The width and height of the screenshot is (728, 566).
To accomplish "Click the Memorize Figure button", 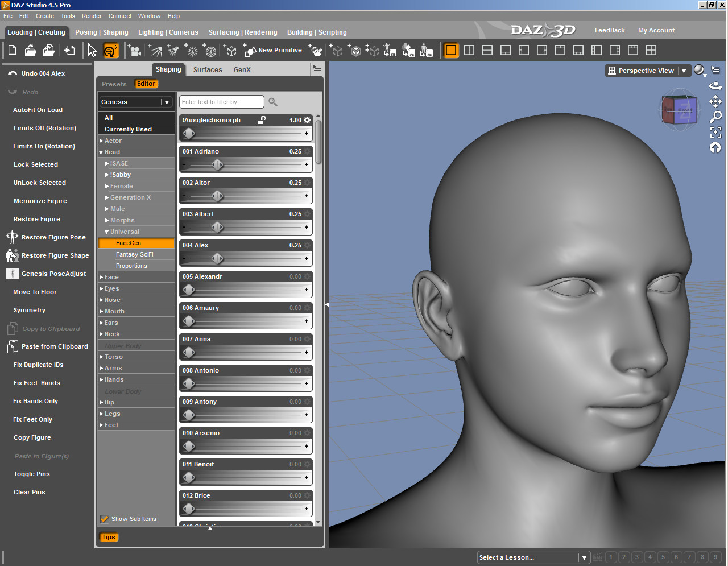I will (40, 201).
